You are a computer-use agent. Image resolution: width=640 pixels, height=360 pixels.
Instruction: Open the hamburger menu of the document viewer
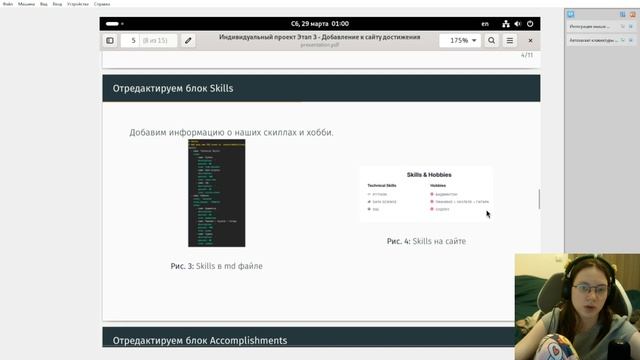coord(510,40)
